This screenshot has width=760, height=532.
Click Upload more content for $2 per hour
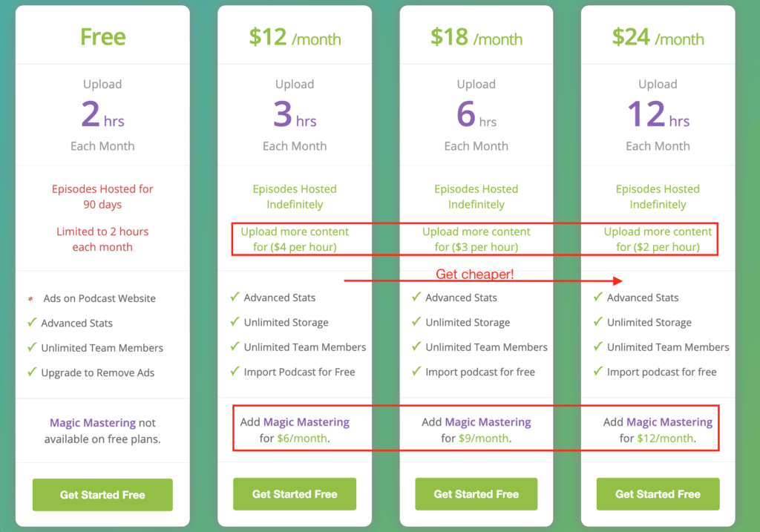(658, 240)
